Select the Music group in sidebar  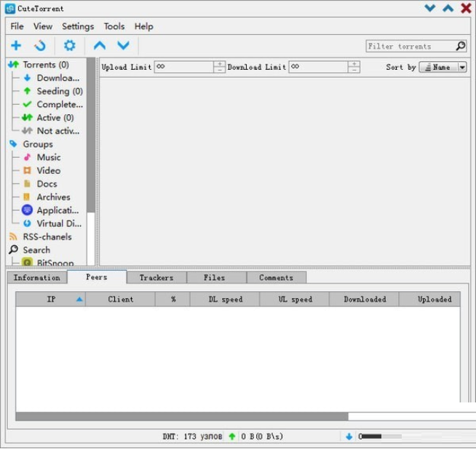point(48,157)
